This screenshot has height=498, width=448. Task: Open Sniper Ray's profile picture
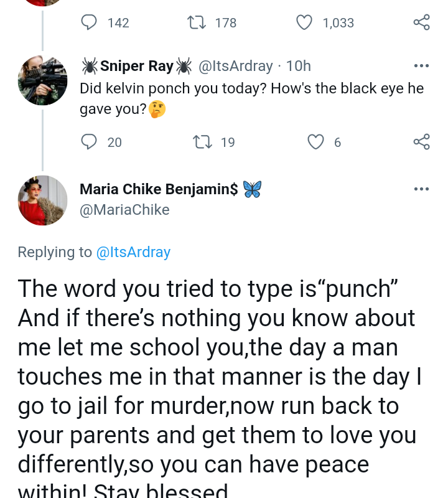42,80
